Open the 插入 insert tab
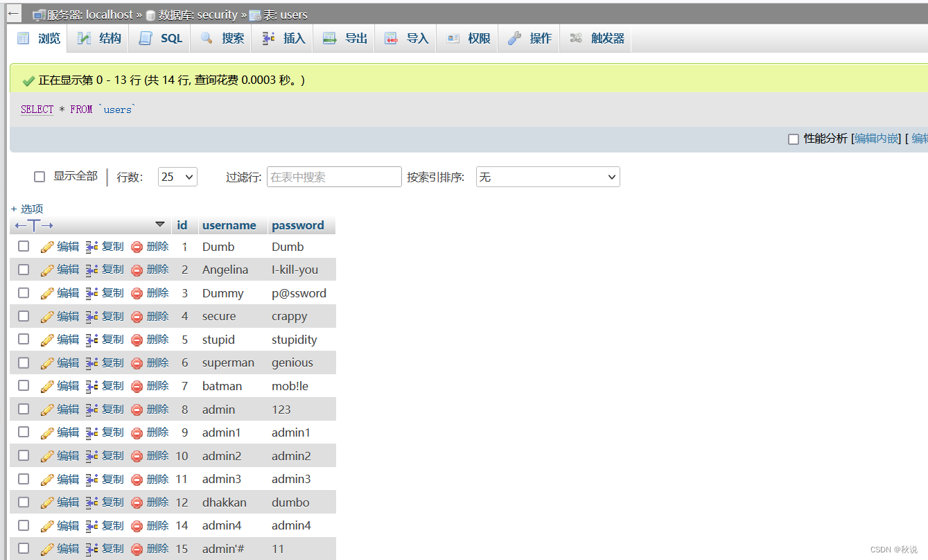 (x=283, y=39)
